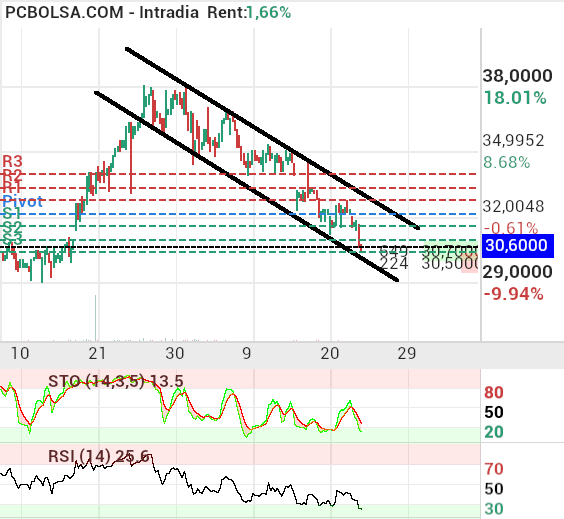This screenshot has width=564, height=519.
Task: Click the STO (14,3,5) 13.5 indicator label
Action: point(116,381)
